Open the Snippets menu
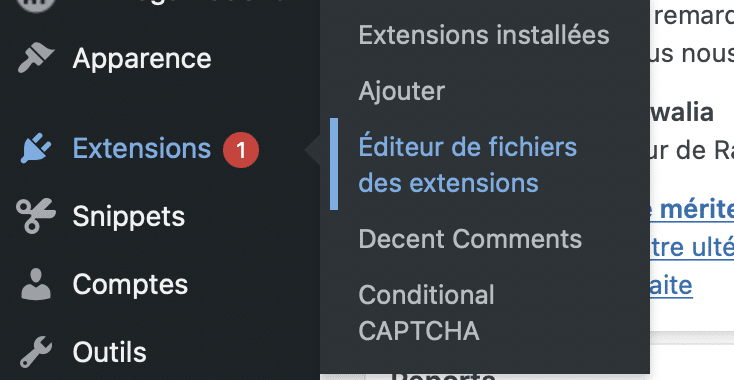Screen dimensions: 734x380 click(x=129, y=216)
